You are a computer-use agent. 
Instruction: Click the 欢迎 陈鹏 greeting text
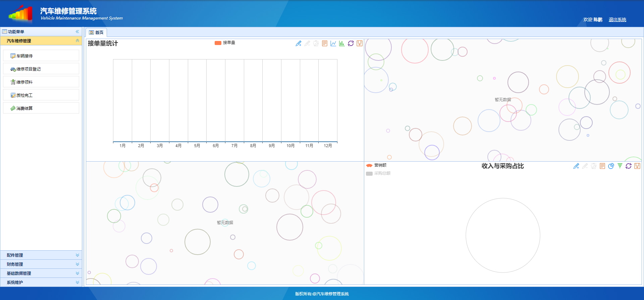tap(593, 19)
